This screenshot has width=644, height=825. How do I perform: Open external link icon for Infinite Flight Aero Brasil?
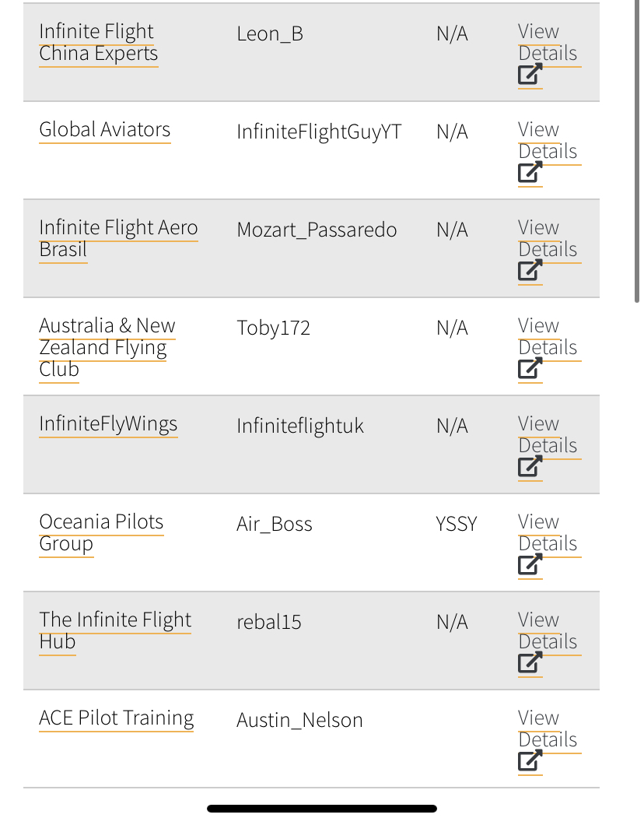pos(530,271)
